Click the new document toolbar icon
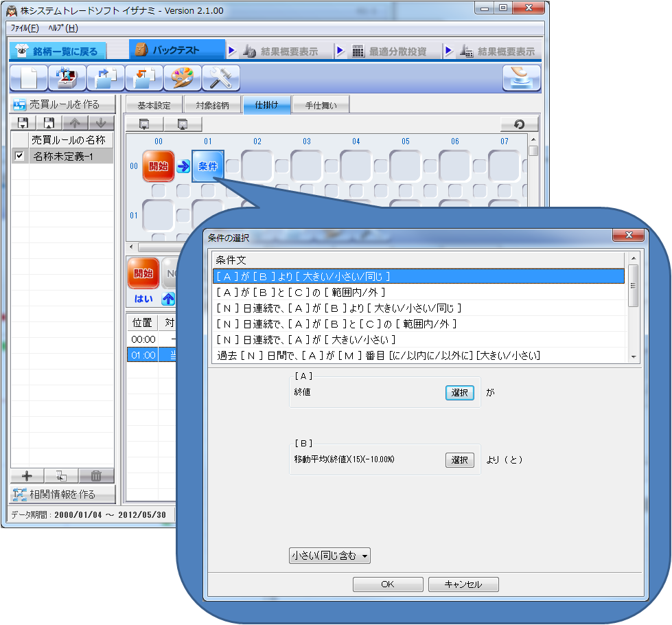Screen dimensions: 672x625 (29, 78)
